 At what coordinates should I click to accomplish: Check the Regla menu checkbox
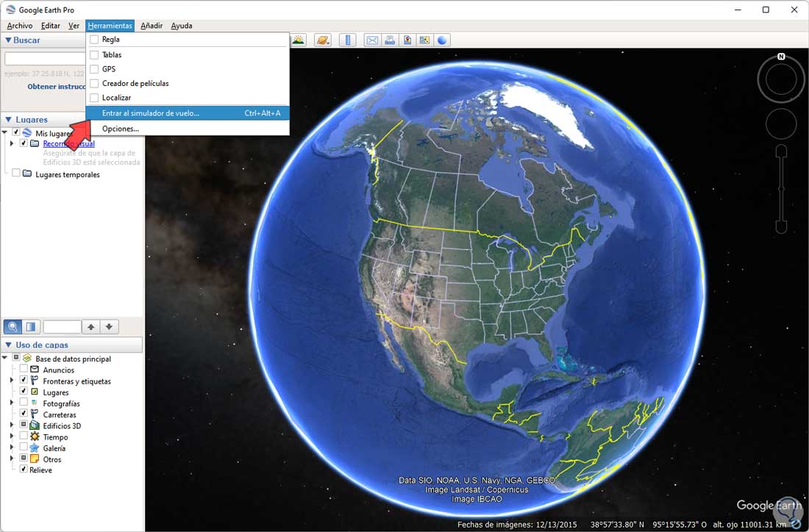point(94,40)
